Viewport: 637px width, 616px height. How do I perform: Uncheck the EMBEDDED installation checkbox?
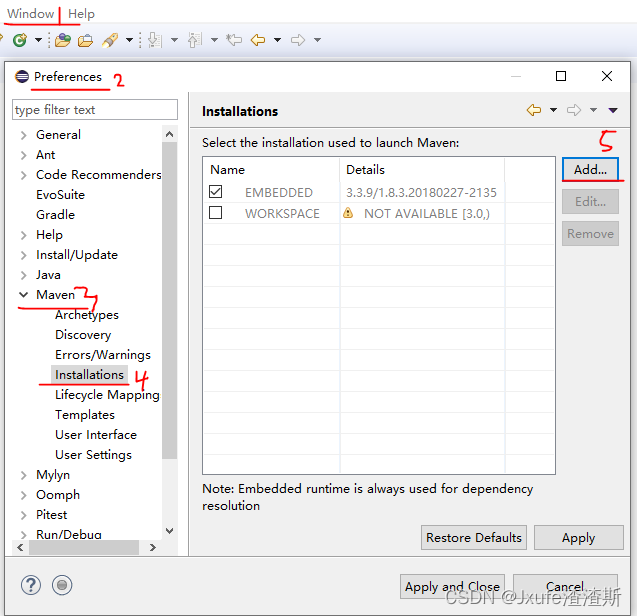215,191
